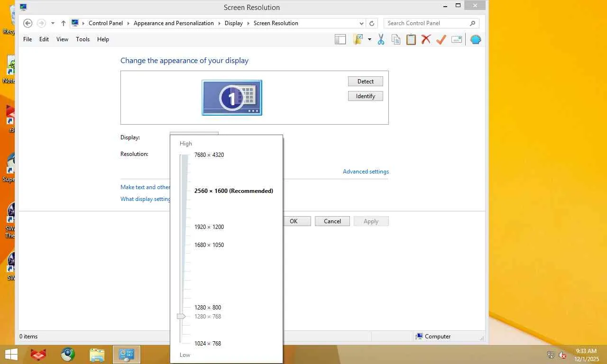Click the resolution slider thumb handle

coord(181,316)
